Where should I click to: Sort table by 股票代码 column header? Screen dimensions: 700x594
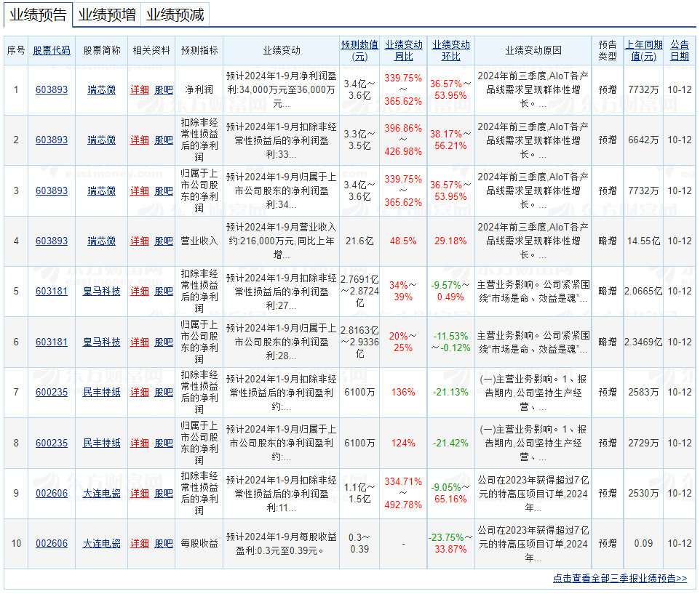[52, 50]
